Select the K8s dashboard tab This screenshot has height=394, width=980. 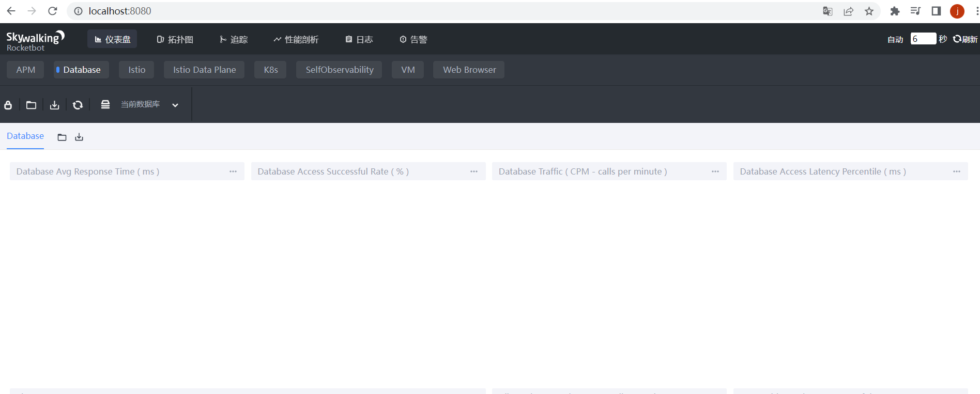point(271,70)
